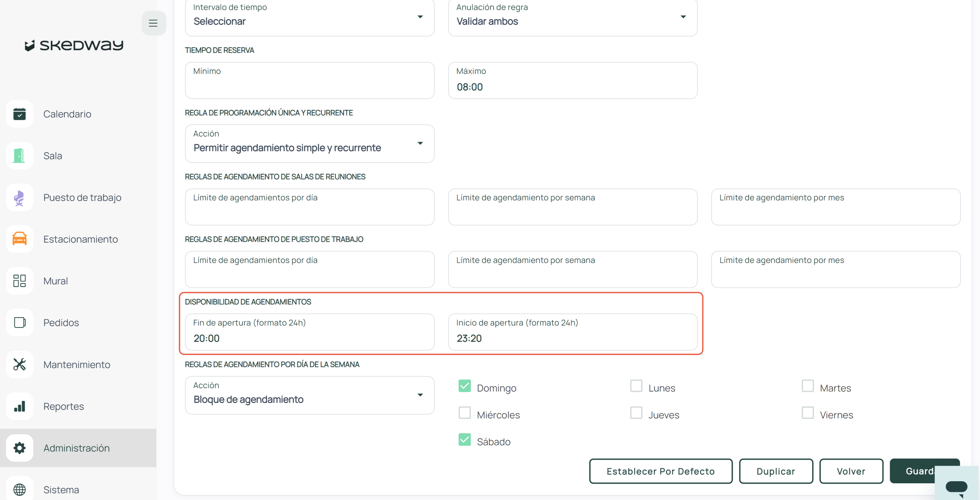Viewport: 980px width, 500px height.
Task: Open the chat support widget
Action: point(956,486)
